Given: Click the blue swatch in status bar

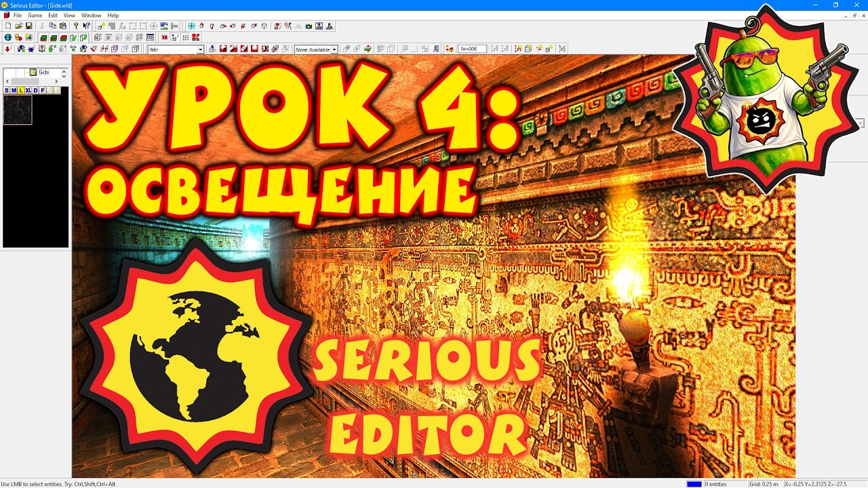Looking at the screenshot, I should pyautogui.click(x=694, y=484).
